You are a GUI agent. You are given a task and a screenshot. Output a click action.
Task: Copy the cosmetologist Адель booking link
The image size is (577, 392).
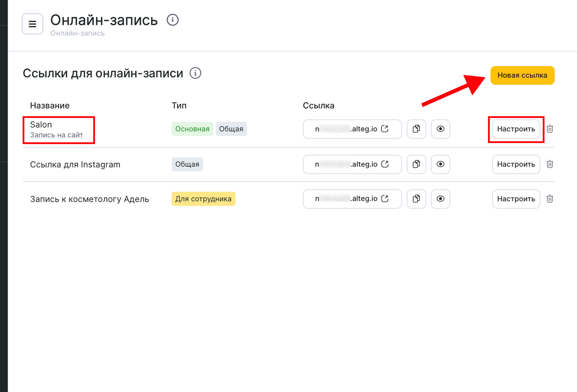click(416, 199)
